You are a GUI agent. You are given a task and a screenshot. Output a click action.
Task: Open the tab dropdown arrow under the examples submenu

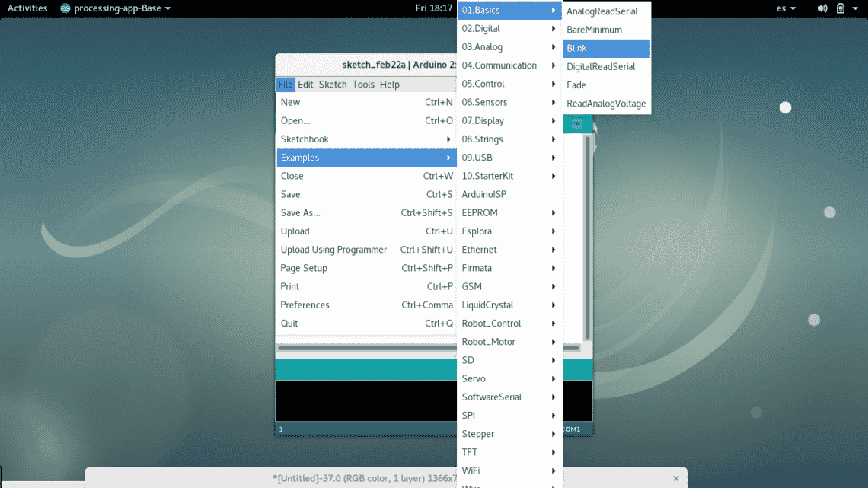click(x=577, y=124)
